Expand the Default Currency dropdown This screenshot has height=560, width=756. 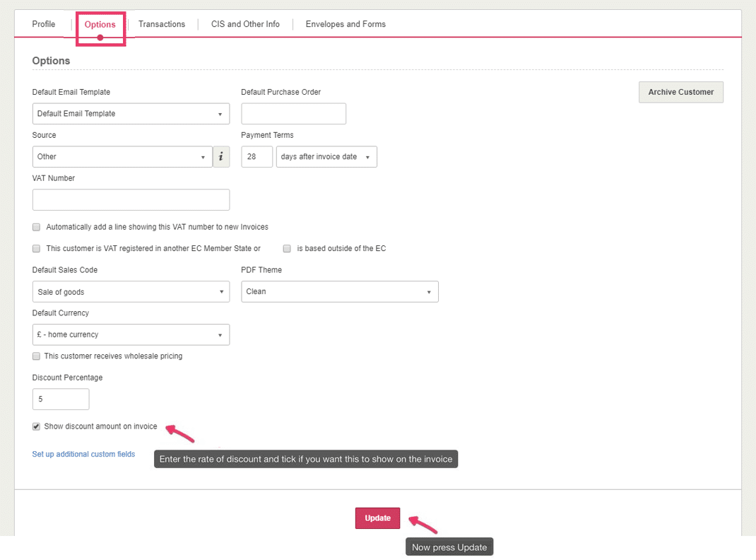[131, 335]
